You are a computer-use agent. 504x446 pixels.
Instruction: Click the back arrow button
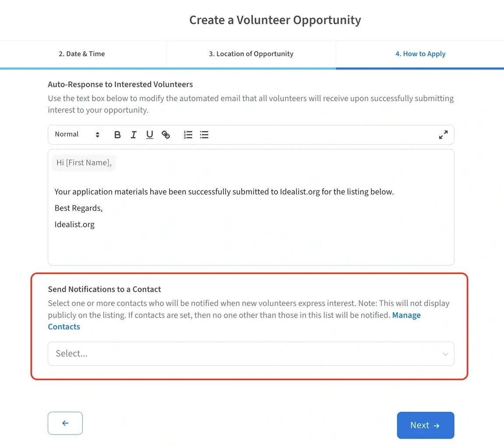click(x=65, y=423)
